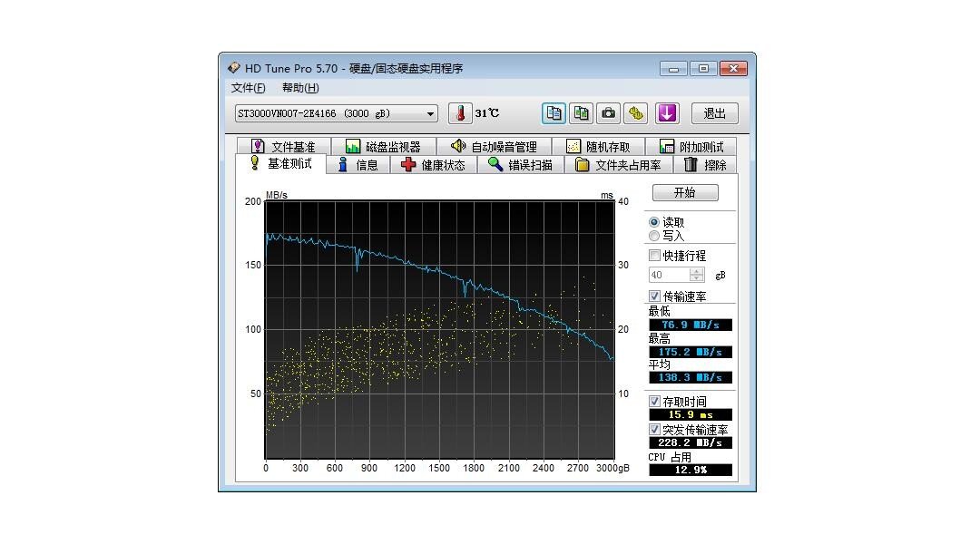Click the short stroke spinner arrows
The height and width of the screenshot is (544, 980).
(x=697, y=275)
